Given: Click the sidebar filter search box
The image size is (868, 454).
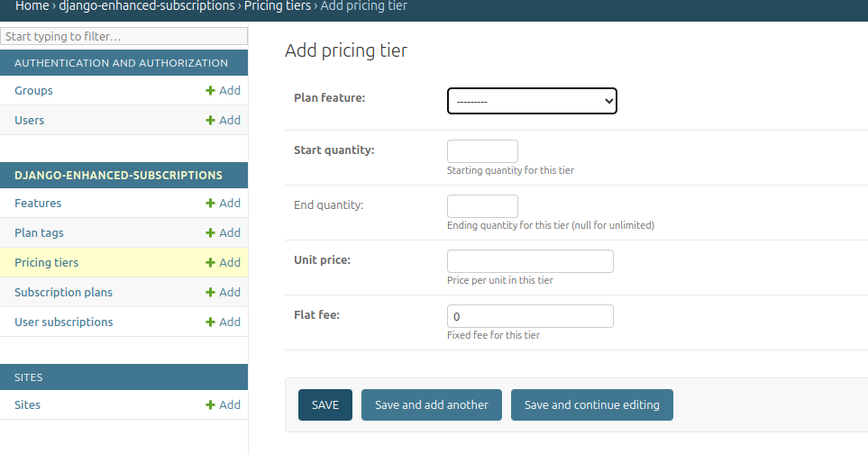Looking at the screenshot, I should (x=124, y=37).
